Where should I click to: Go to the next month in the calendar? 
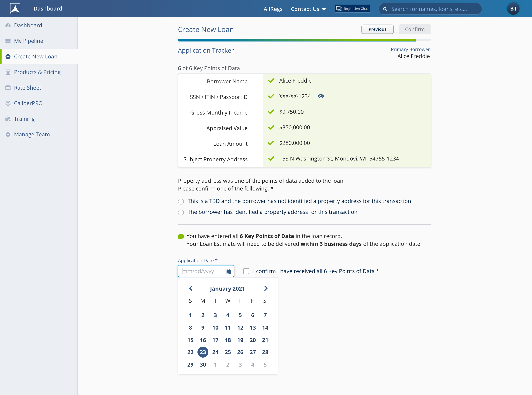click(266, 288)
